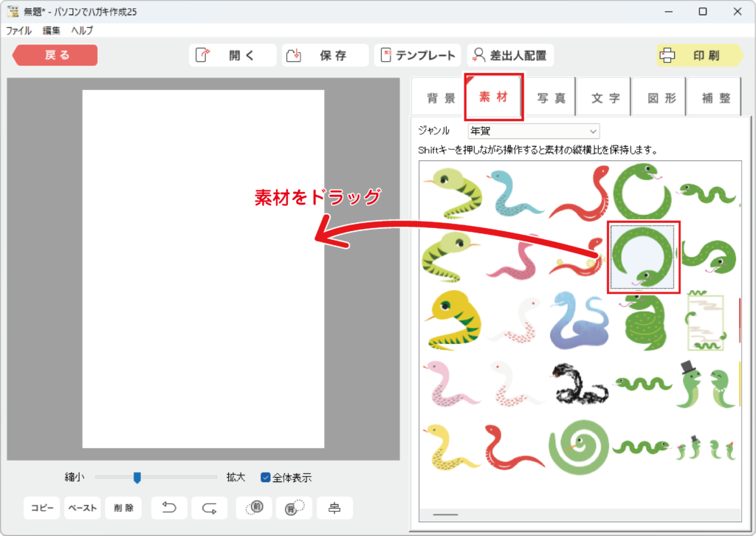Viewport: 756px width, 536px height.
Task: Click the center alignment icon
Action: 334,507
